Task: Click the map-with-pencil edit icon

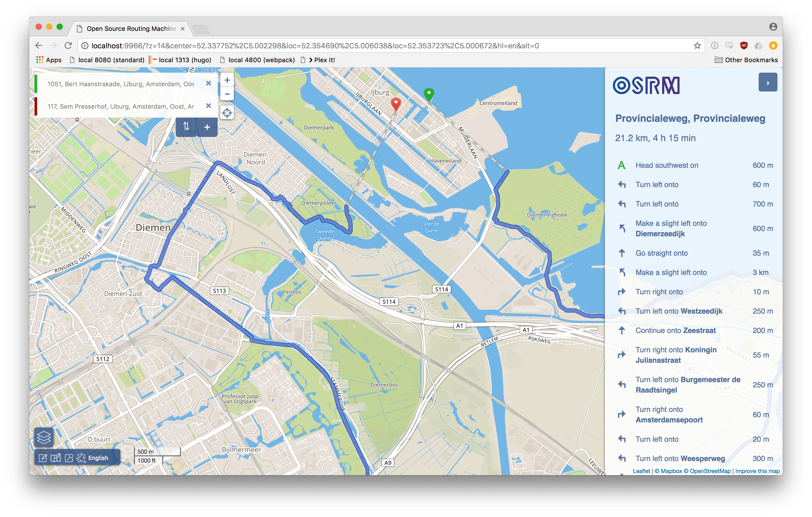Action: 56,458
